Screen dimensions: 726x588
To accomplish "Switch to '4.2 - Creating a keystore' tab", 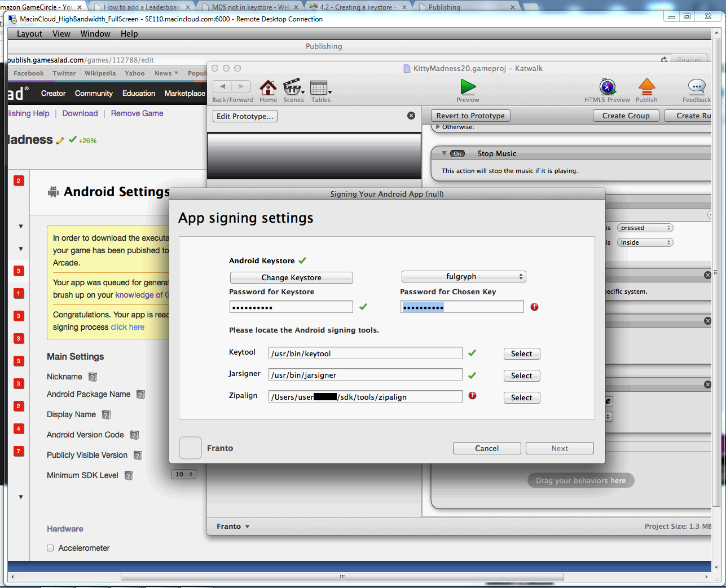I will [359, 7].
